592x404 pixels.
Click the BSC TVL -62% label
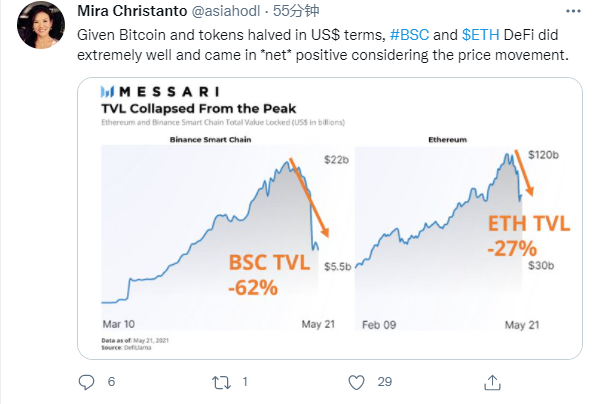pyautogui.click(x=269, y=274)
